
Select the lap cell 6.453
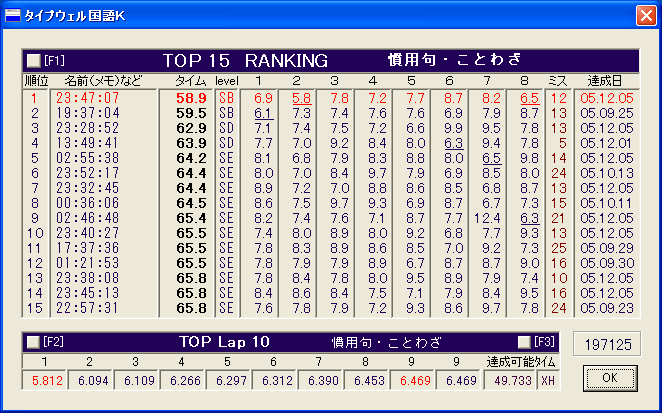click(366, 380)
